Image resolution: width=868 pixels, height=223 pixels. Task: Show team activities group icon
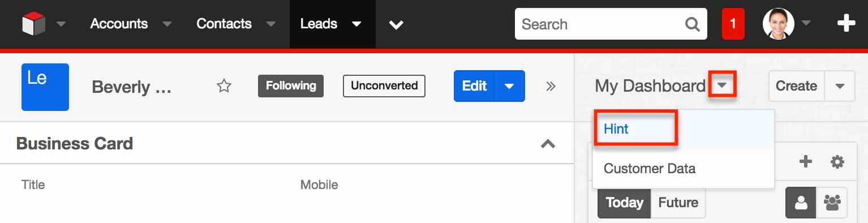(x=832, y=203)
